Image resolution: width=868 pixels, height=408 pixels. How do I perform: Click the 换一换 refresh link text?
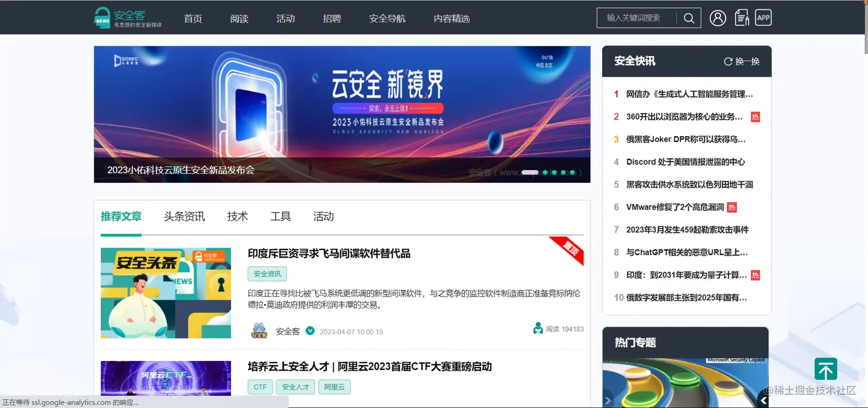click(747, 61)
